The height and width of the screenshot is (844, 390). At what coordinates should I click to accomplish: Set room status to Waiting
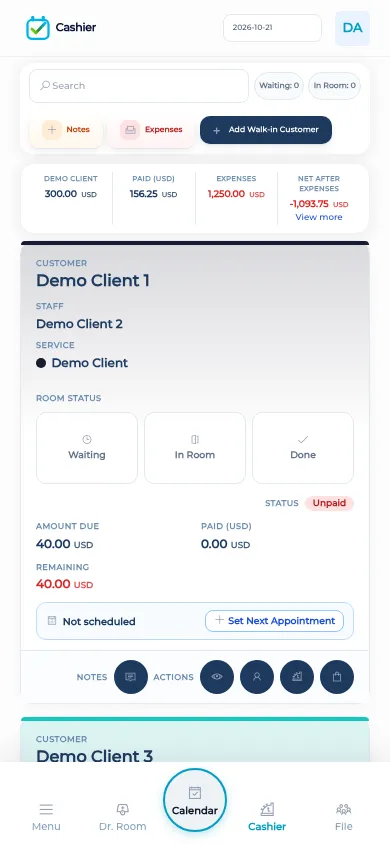[x=87, y=448]
